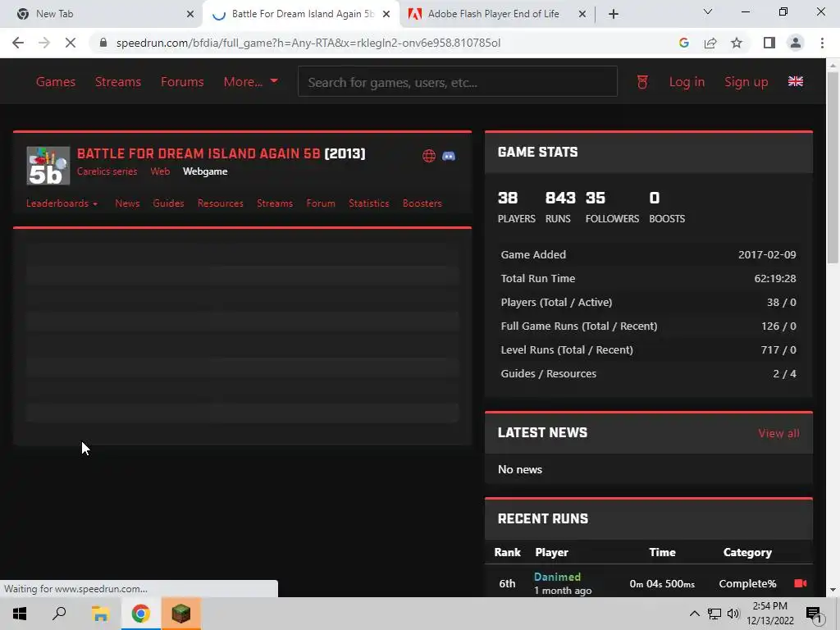Screen dimensions: 840x630
Task: Open Google icon in address bar
Action: click(x=683, y=43)
